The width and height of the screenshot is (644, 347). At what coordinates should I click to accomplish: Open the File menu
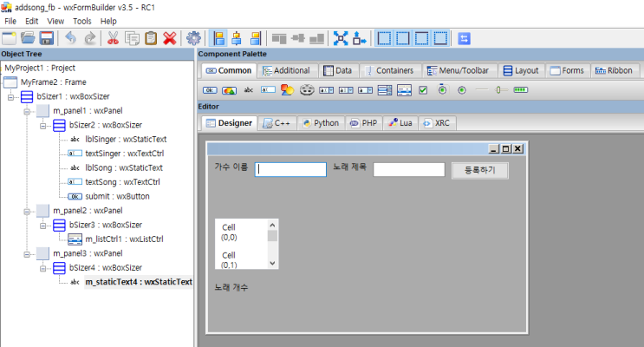pyautogui.click(x=10, y=21)
